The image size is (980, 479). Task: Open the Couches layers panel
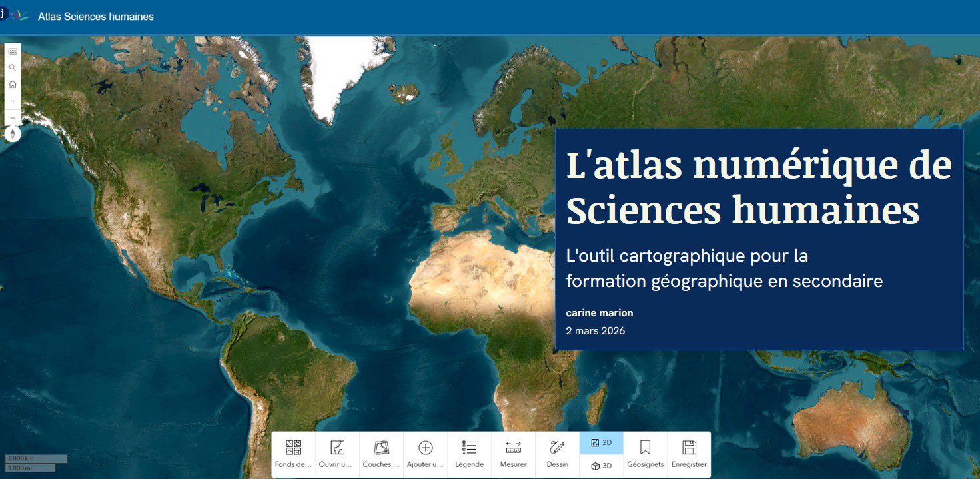pos(381,454)
